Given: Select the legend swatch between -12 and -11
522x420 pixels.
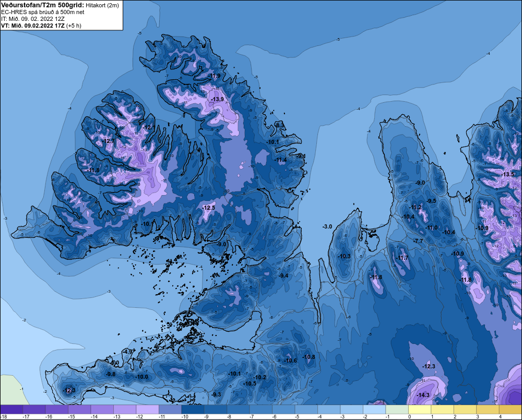Looking at the screenshot, I should 148,410.
